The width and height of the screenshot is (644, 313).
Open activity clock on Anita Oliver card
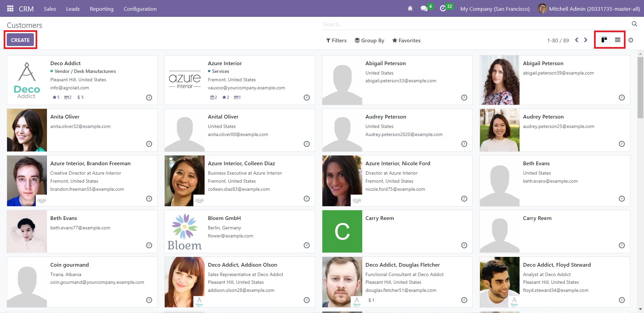(x=149, y=144)
